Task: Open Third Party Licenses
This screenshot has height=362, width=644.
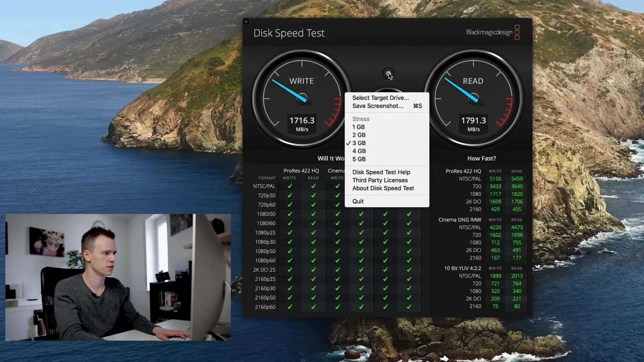Action: point(387,180)
